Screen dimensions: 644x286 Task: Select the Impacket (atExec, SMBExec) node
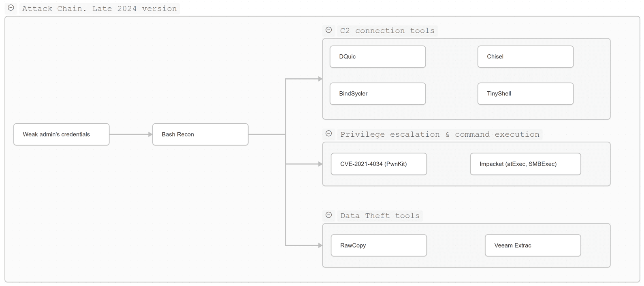526,164
